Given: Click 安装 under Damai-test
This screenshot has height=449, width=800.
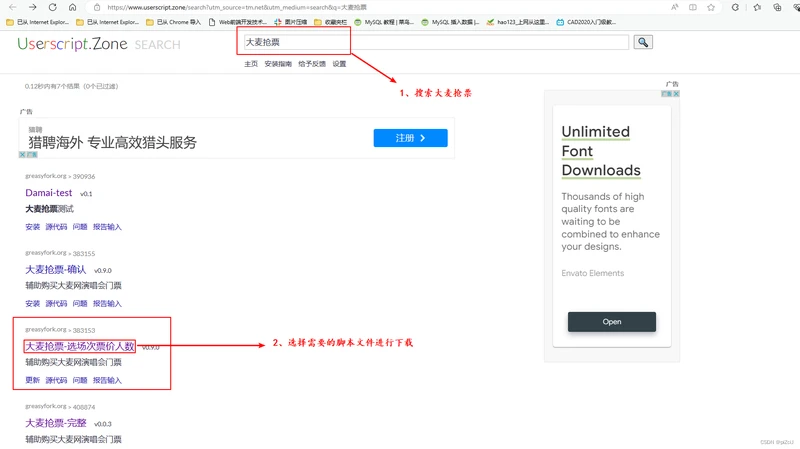Looking at the screenshot, I should click(x=33, y=227).
